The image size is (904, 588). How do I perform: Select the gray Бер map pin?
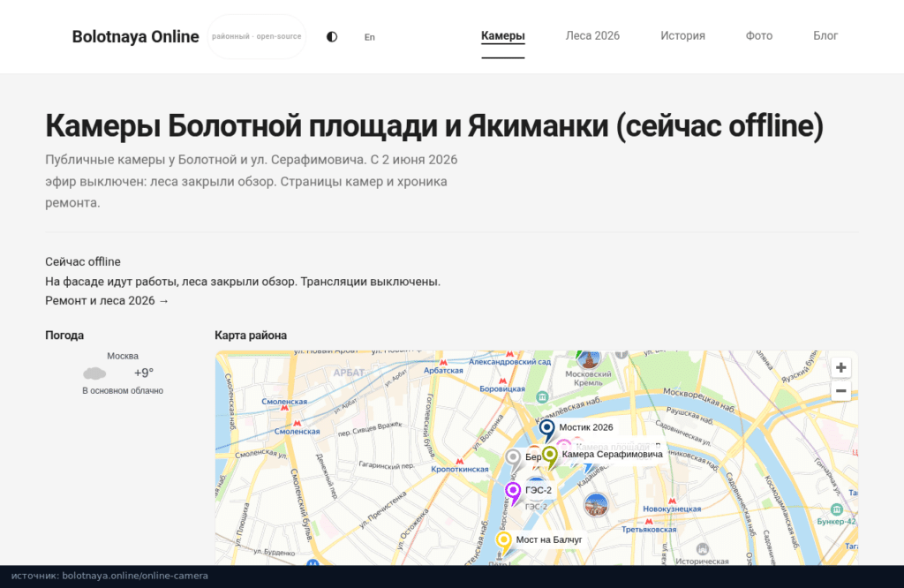(513, 459)
